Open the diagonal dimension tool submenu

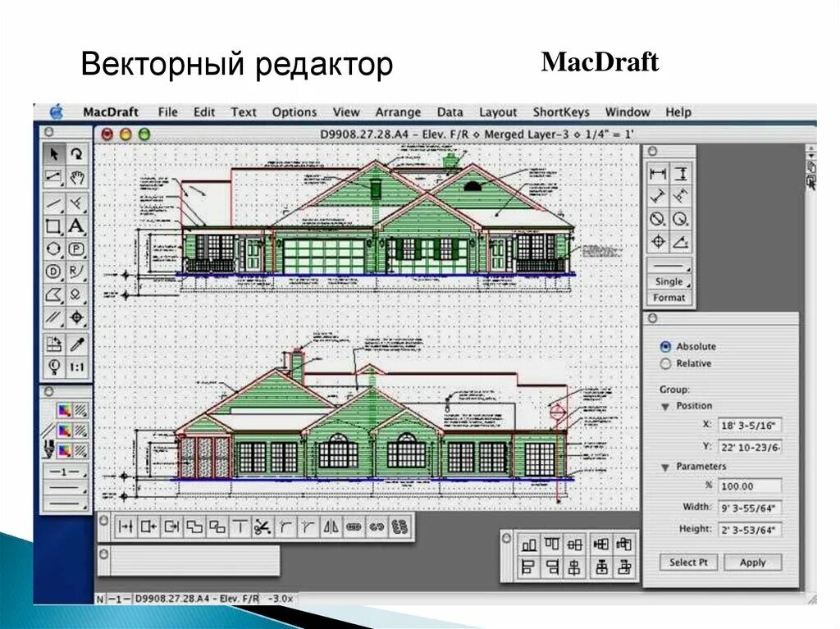pos(657,197)
